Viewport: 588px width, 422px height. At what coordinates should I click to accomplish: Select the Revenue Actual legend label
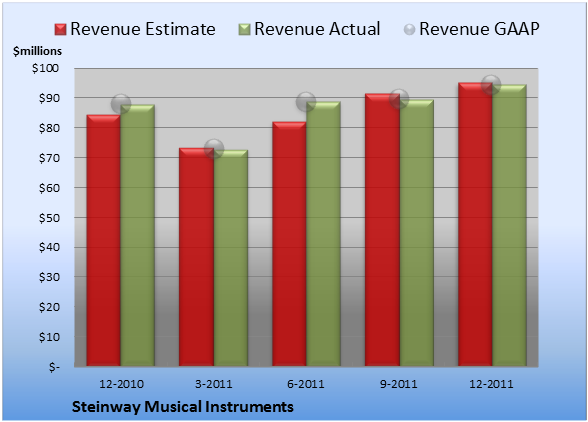point(317,29)
